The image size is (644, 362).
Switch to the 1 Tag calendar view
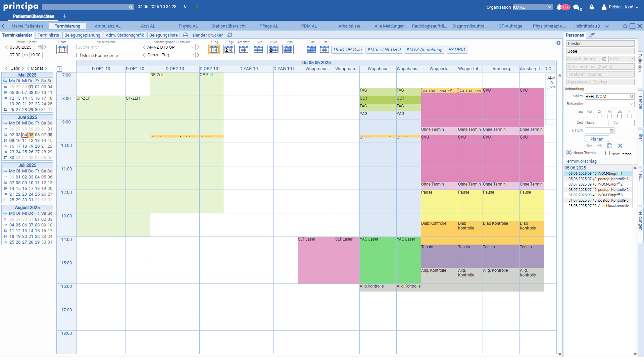pyautogui.click(x=214, y=49)
